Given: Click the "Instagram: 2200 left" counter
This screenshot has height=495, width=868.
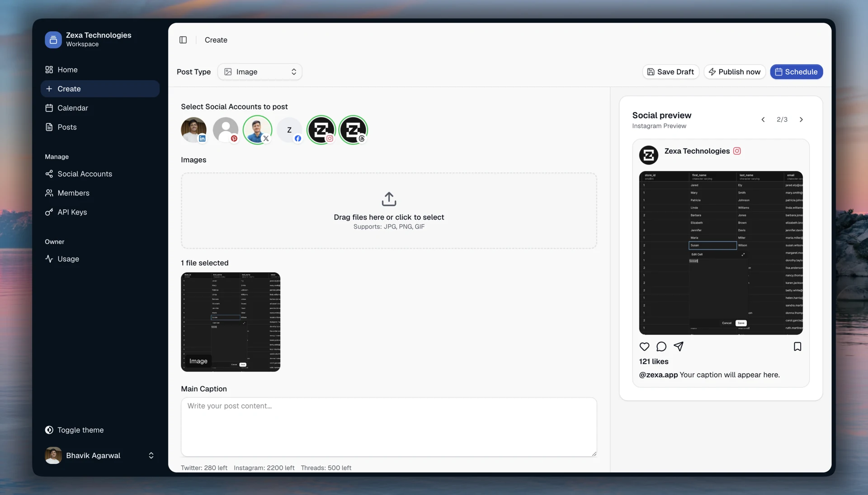Looking at the screenshot, I should (264, 468).
